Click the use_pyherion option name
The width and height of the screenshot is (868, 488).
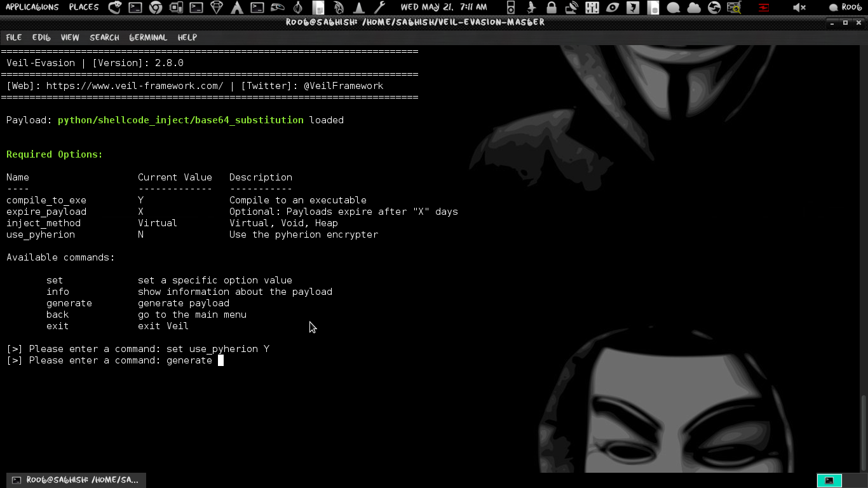(x=41, y=234)
